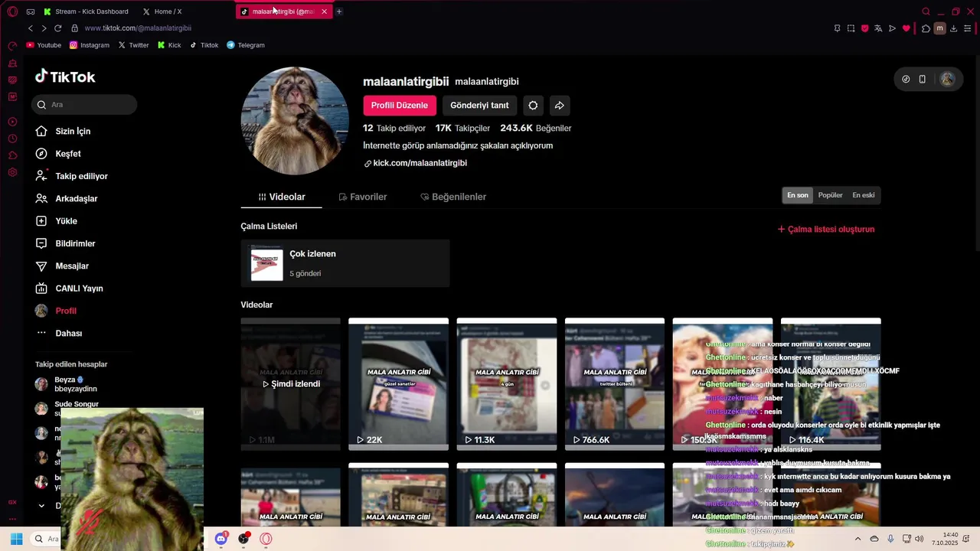Click the share profile arrow icon

point(560,106)
